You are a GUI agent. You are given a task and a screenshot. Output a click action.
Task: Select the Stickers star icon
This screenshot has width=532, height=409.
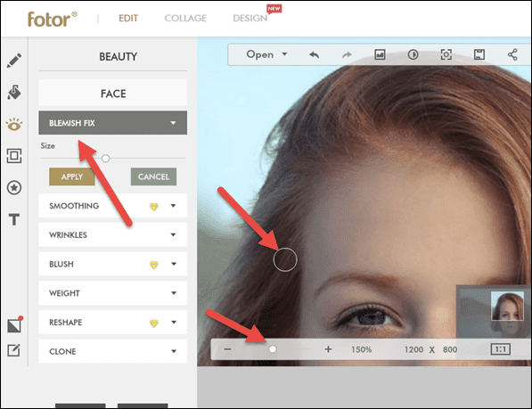(x=14, y=187)
